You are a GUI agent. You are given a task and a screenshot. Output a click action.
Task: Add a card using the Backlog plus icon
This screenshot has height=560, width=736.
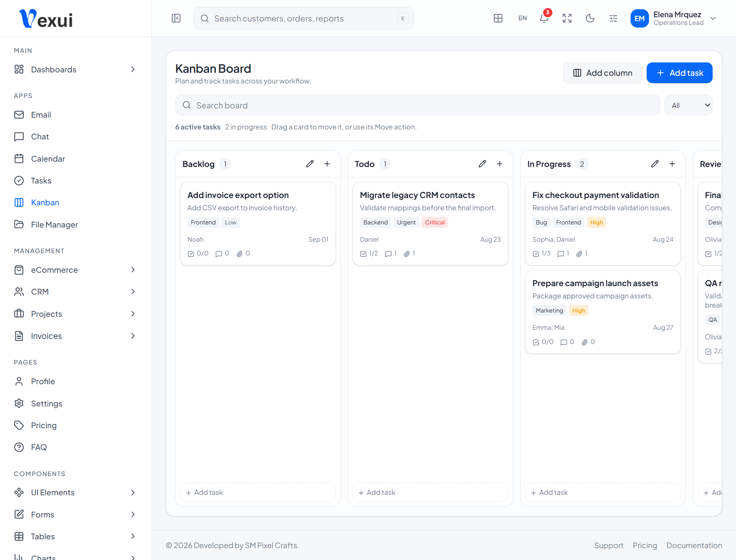(x=327, y=164)
